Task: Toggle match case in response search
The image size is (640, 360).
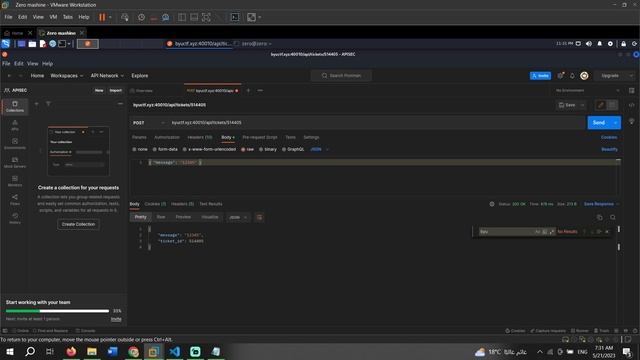Action: 537,231
